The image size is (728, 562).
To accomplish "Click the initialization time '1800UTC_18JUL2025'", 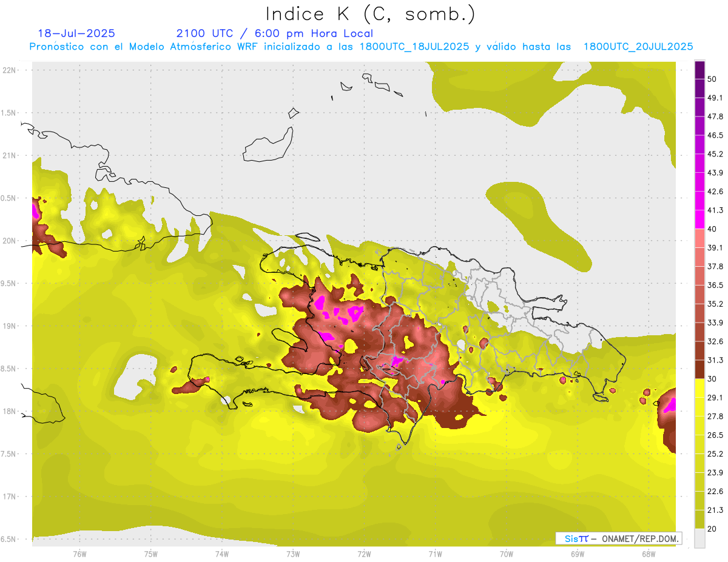I will coord(414,47).
